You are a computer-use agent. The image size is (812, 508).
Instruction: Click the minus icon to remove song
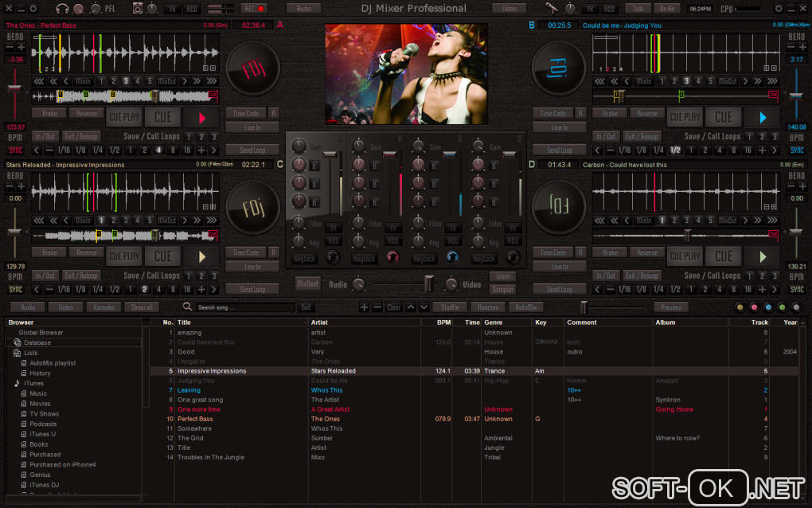tap(377, 307)
